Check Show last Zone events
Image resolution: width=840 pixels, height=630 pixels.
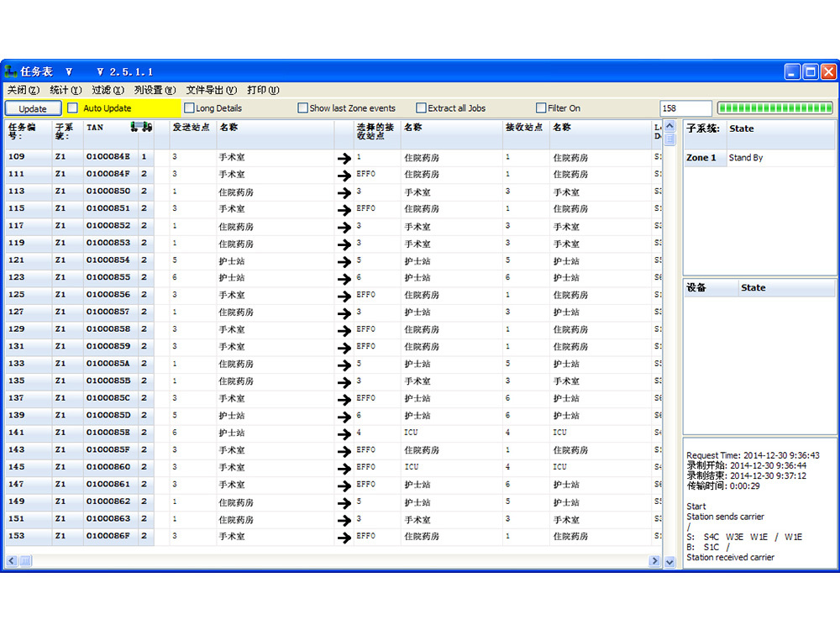pyautogui.click(x=302, y=108)
